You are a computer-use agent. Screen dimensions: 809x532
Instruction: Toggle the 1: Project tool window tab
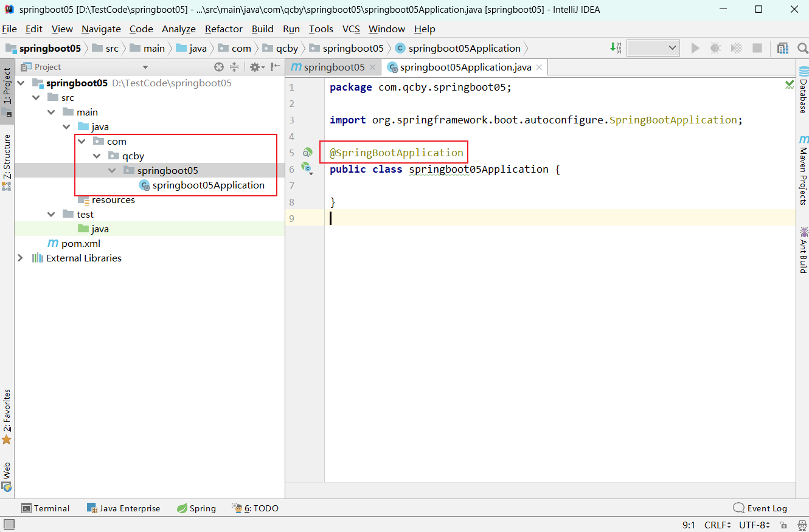(x=7, y=91)
